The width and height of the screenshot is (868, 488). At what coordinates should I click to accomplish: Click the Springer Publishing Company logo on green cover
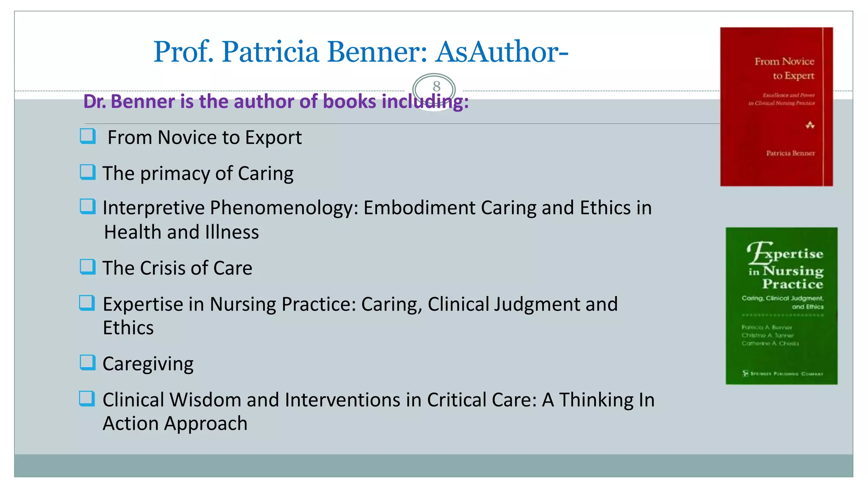click(782, 374)
